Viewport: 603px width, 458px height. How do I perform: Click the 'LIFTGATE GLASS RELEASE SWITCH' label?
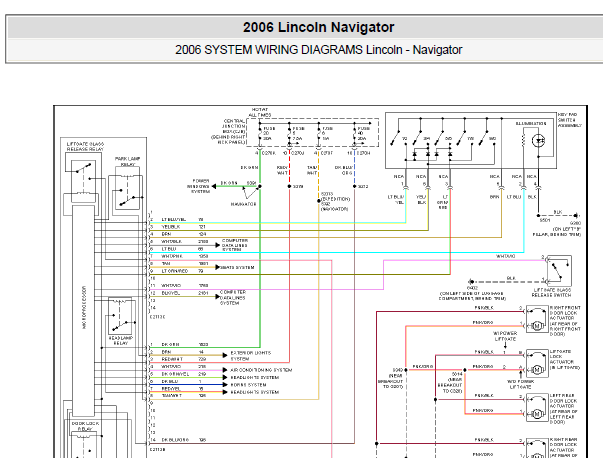point(551,292)
